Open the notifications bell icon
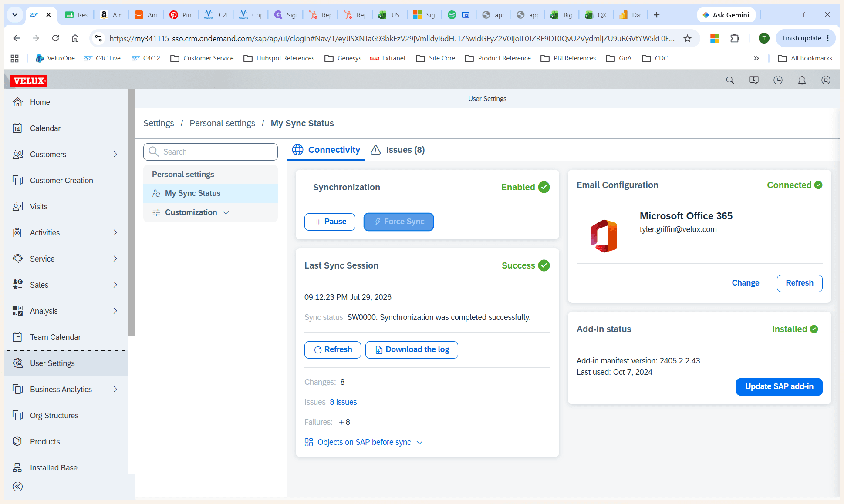 click(802, 80)
